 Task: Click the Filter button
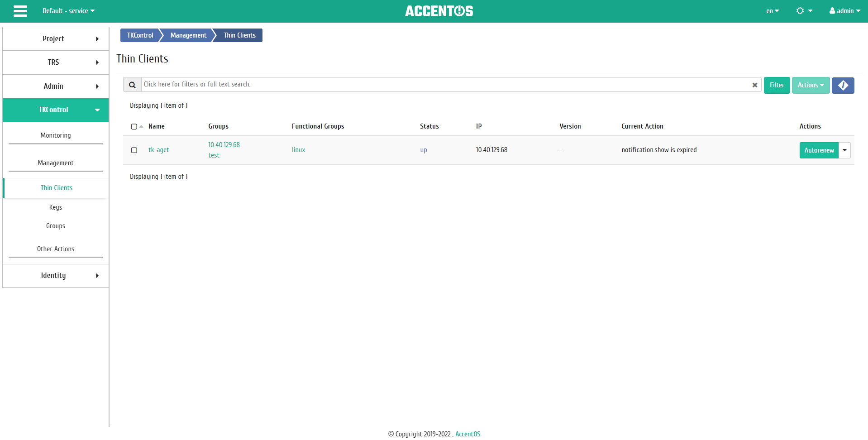click(x=777, y=85)
